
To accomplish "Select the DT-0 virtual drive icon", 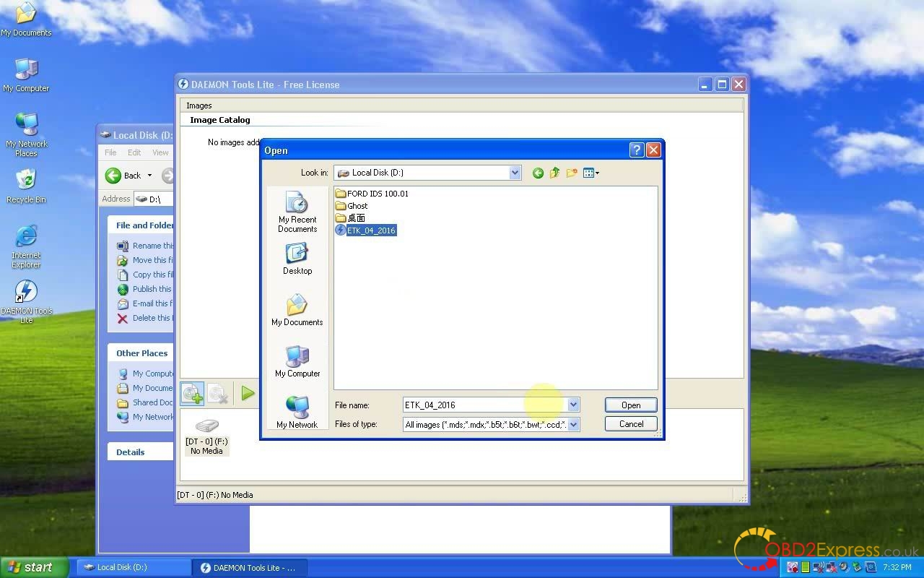I will (x=206, y=426).
